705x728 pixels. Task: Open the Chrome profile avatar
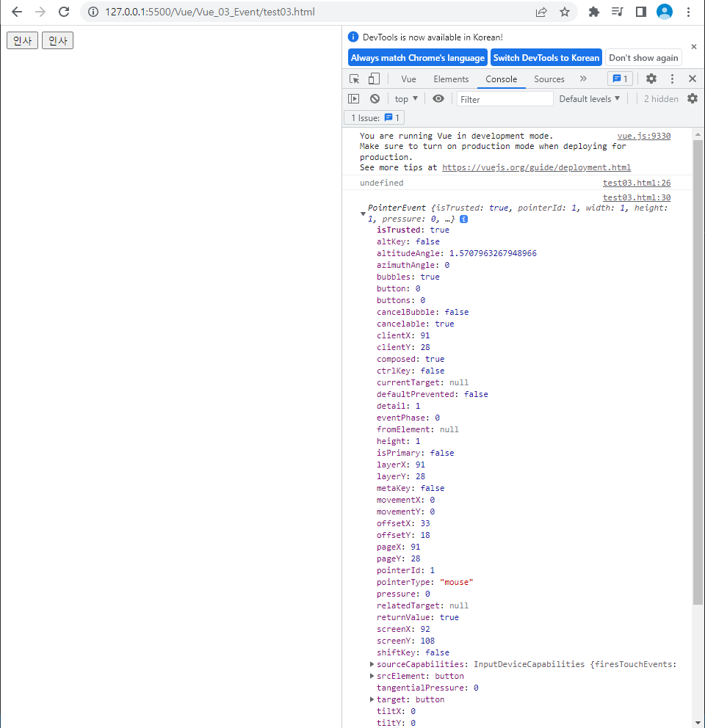665,12
